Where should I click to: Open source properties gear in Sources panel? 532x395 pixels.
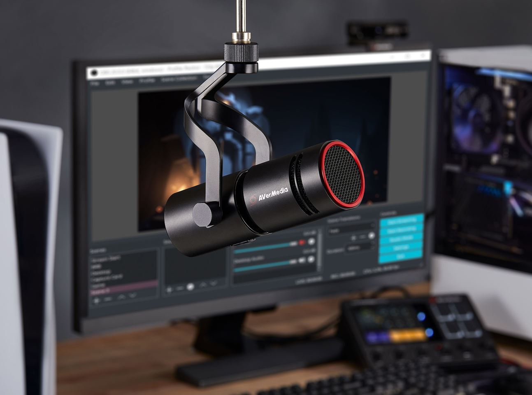pyautogui.click(x=190, y=287)
